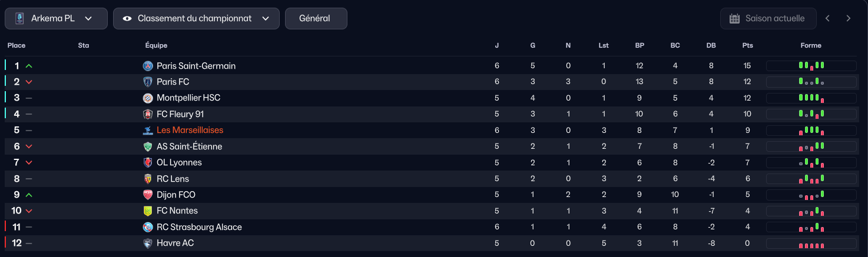Click Paris FC's form indicator bar
This screenshot has height=257, width=868.
coord(811,82)
